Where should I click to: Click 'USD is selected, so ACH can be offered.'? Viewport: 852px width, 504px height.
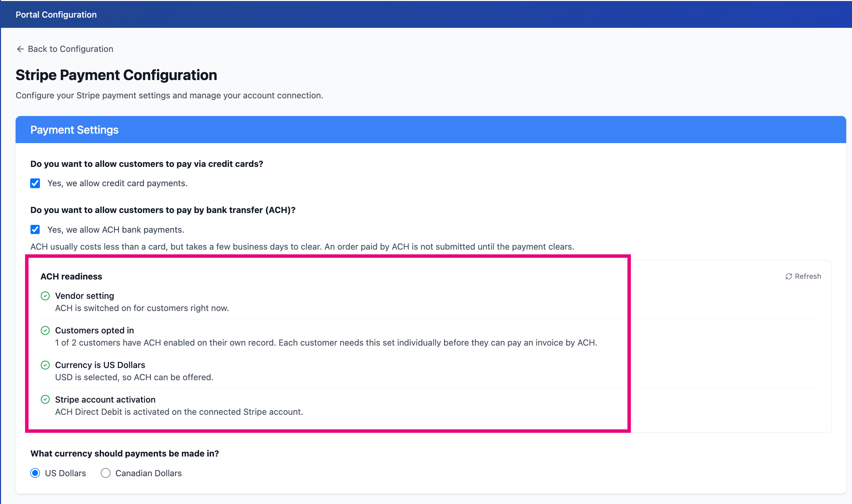pos(134,377)
